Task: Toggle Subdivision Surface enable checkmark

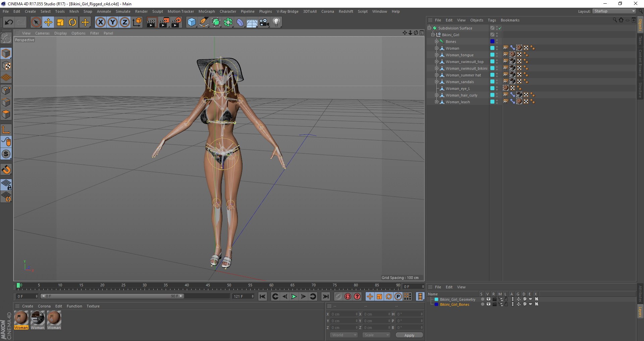Action: [500, 28]
